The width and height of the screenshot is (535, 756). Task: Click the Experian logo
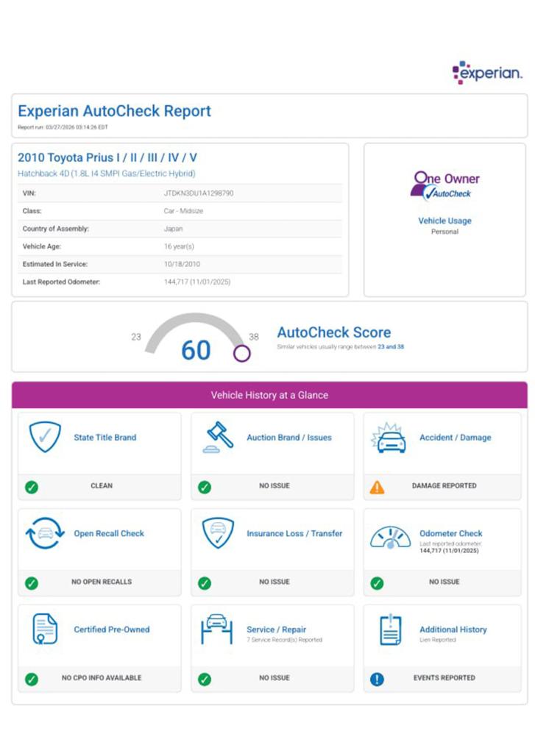point(486,73)
